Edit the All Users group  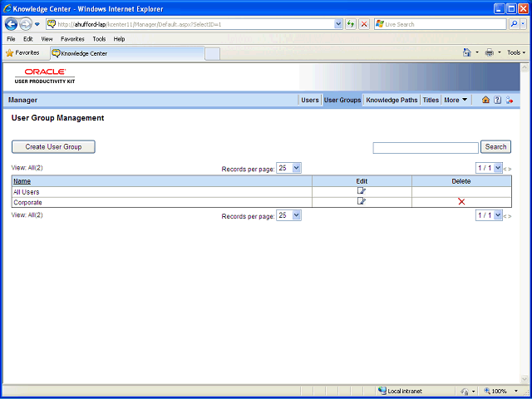pyautogui.click(x=362, y=191)
